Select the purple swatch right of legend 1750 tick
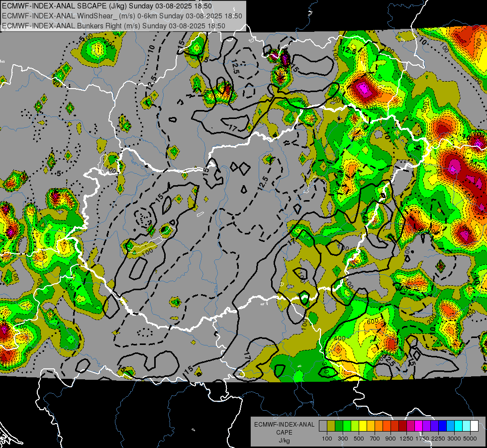This screenshot has height=448, width=487. pos(426,426)
